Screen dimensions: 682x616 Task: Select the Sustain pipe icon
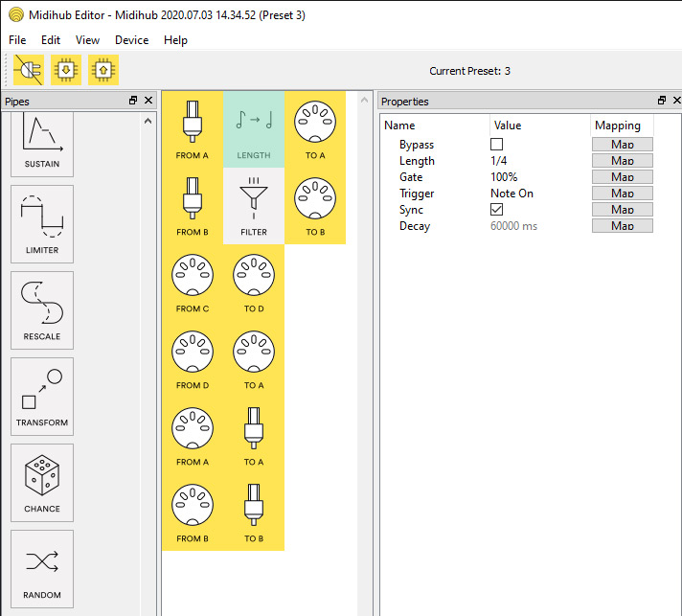pyautogui.click(x=42, y=142)
